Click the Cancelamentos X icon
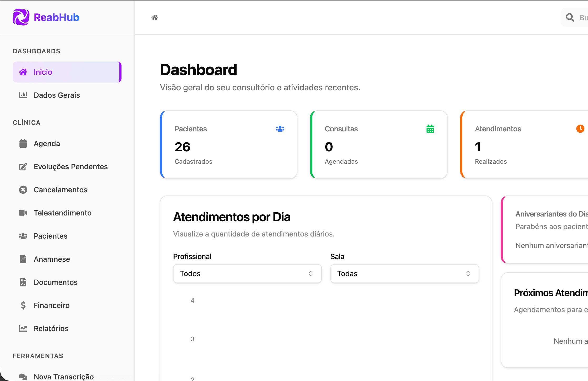 pyautogui.click(x=23, y=190)
